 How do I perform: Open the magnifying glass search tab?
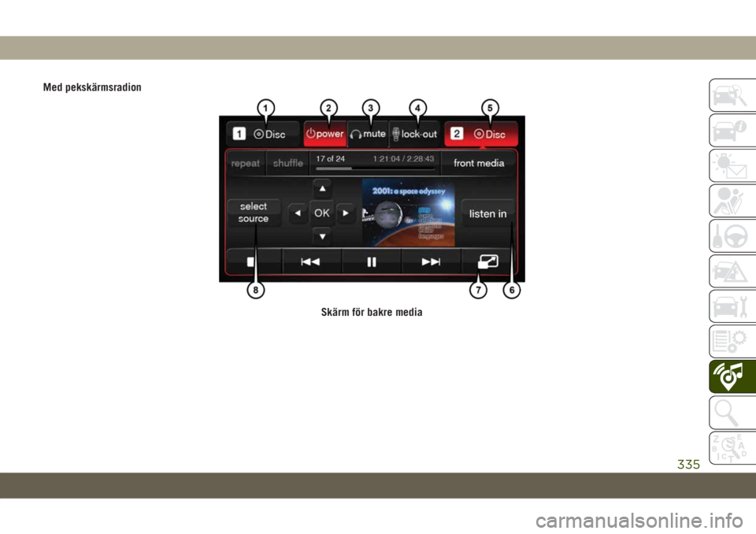tap(732, 413)
